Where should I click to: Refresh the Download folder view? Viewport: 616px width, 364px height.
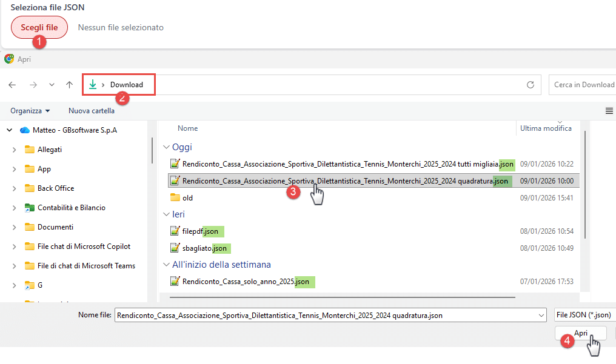[531, 85]
